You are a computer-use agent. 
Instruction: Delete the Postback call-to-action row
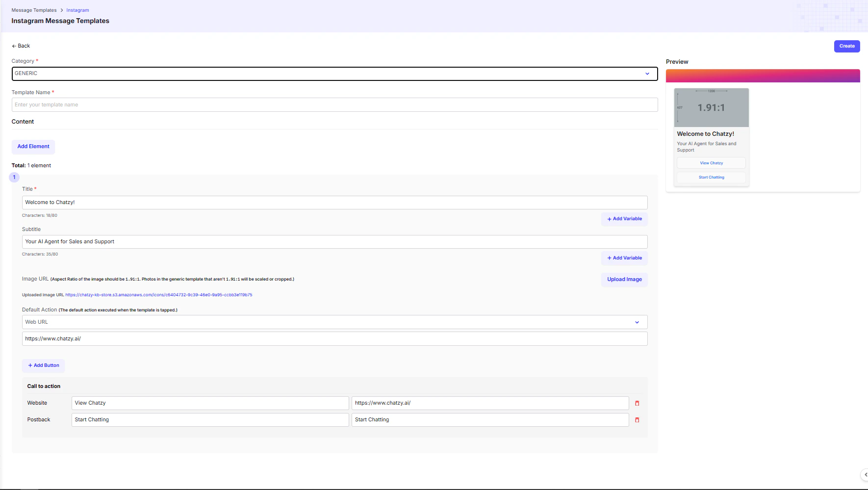point(637,420)
